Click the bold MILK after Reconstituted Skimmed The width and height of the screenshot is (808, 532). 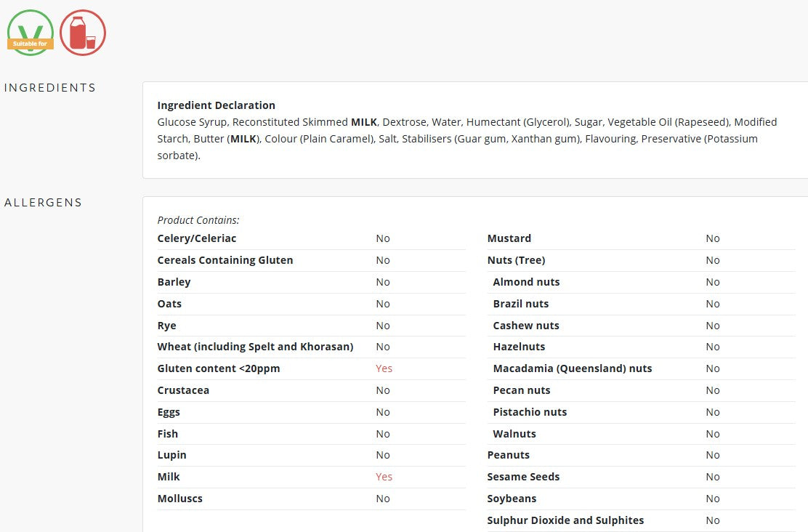click(364, 122)
